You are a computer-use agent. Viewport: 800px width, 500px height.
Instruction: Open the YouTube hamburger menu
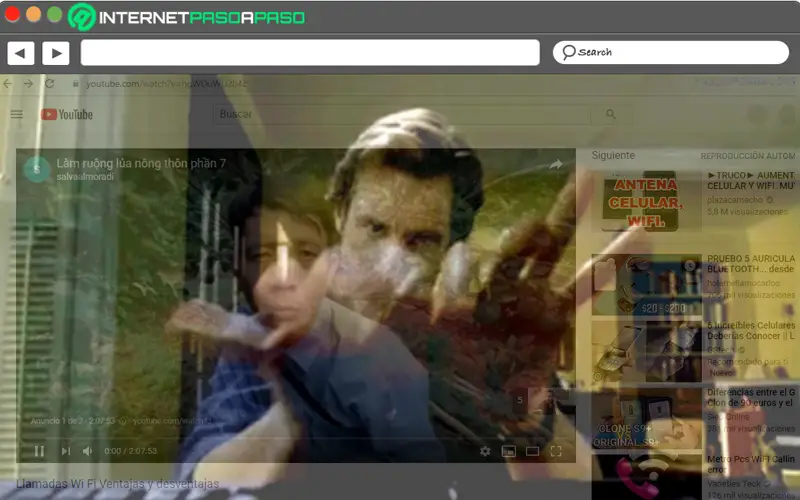17,114
